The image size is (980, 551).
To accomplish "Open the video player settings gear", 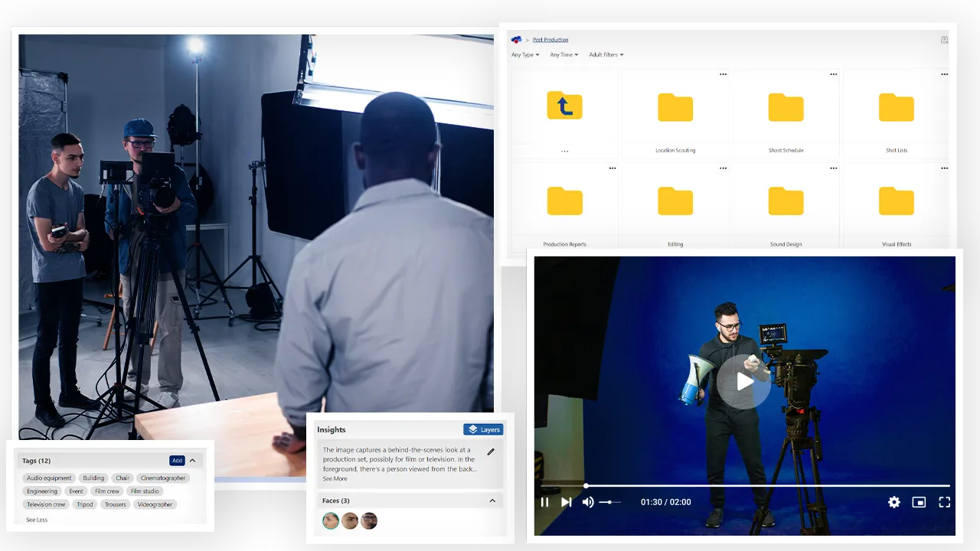I will click(x=893, y=502).
